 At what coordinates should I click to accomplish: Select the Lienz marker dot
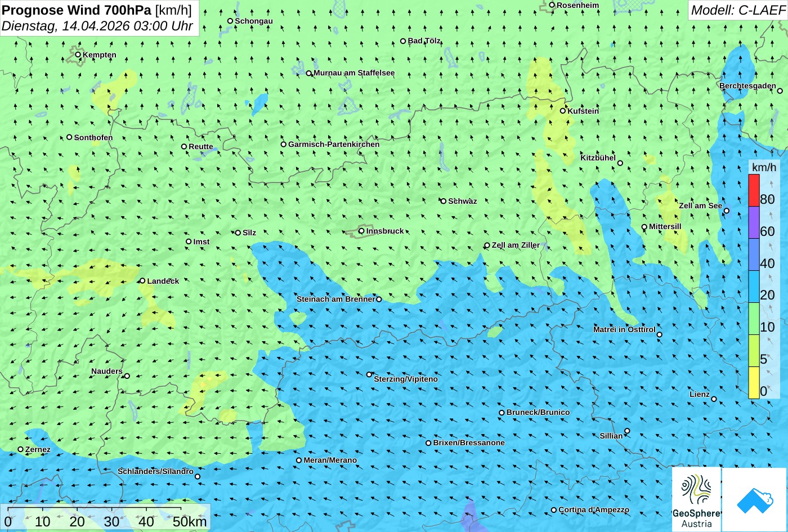point(714,399)
